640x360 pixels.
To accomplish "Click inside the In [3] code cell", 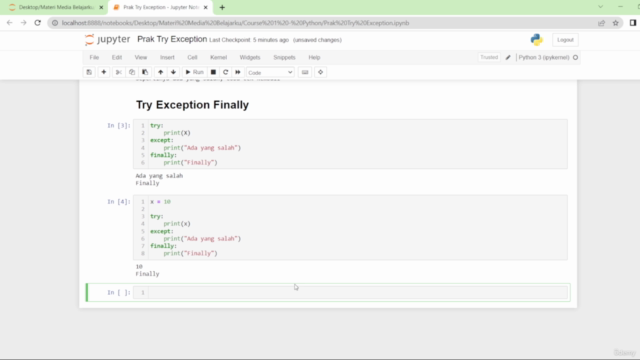I will coord(358,144).
